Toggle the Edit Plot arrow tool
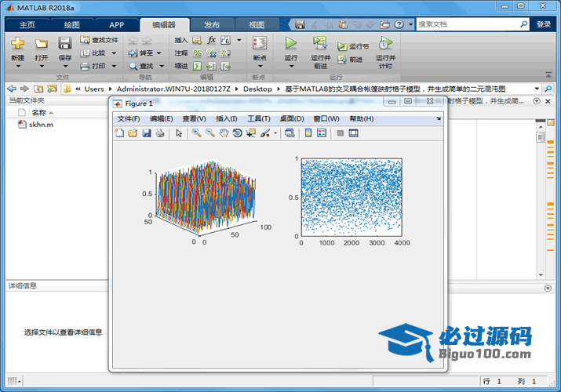561x392 pixels. [179, 133]
